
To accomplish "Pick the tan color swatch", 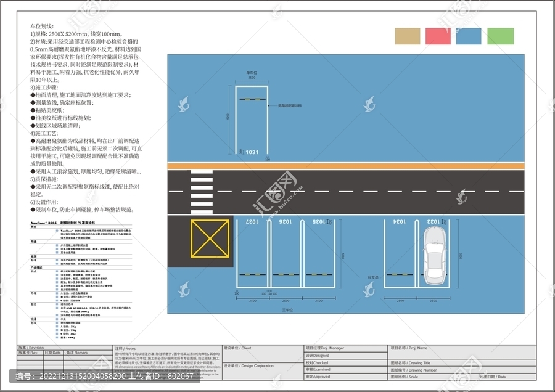I will click(408, 36).
